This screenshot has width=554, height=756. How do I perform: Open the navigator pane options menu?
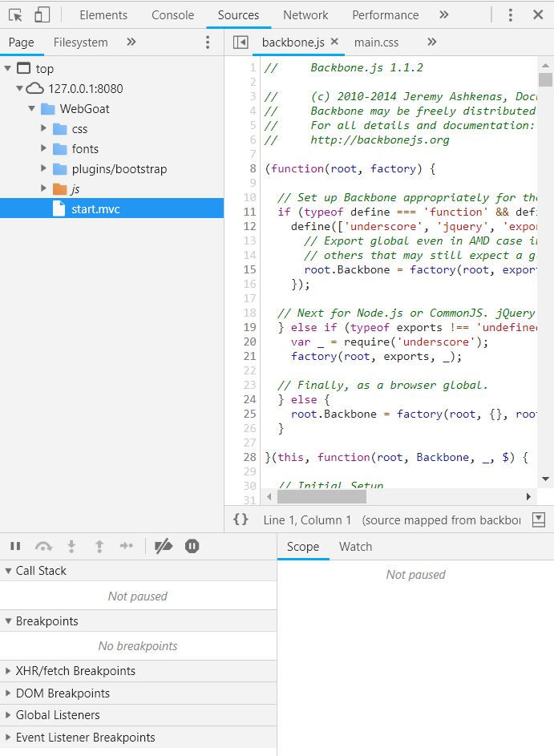coord(208,42)
